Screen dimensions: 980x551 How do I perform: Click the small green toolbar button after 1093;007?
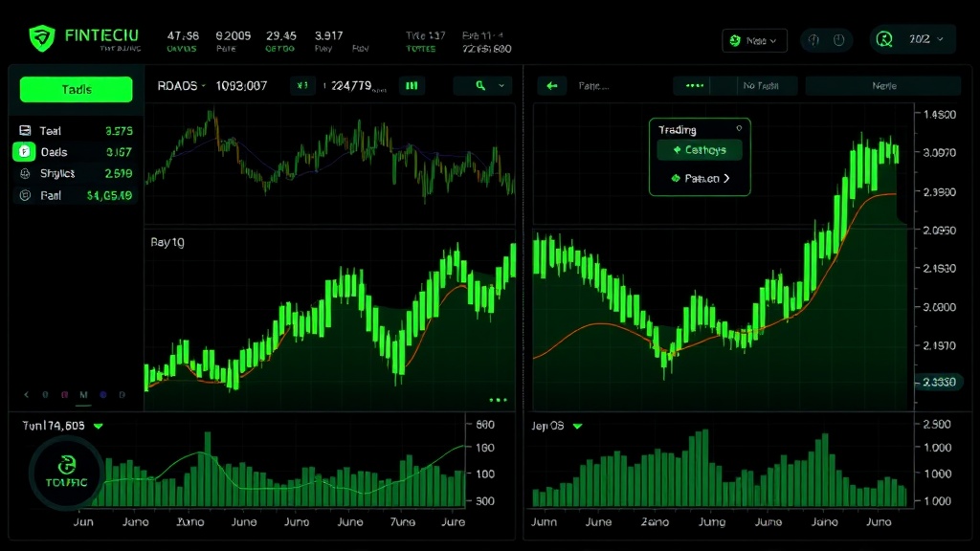pos(302,85)
